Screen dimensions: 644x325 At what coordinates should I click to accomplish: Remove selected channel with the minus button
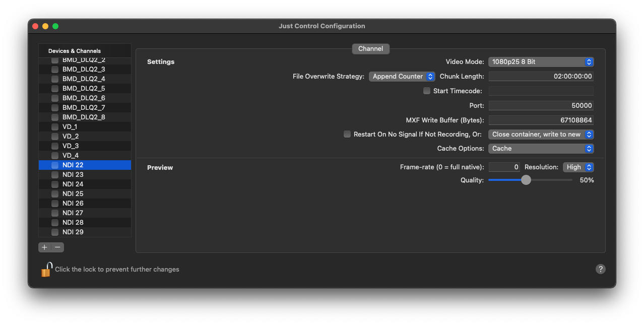[x=57, y=247]
